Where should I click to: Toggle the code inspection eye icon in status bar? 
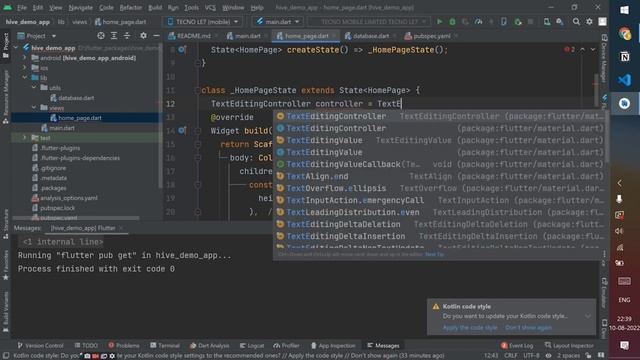[548, 356]
